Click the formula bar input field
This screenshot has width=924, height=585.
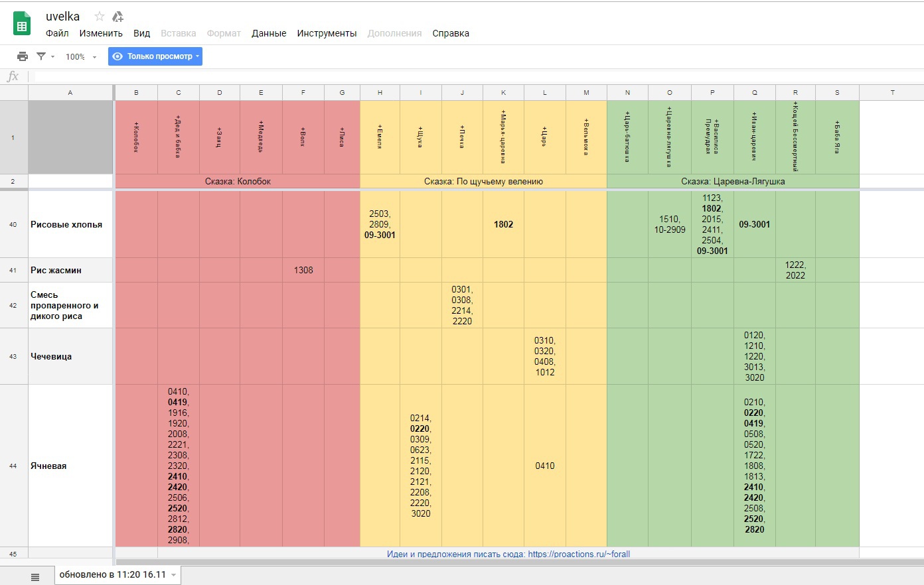pyautogui.click(x=465, y=76)
